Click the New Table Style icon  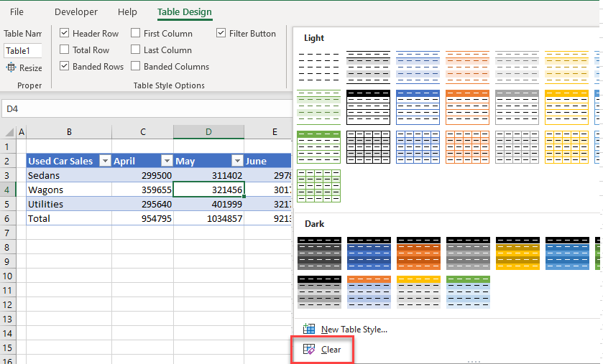coord(310,329)
